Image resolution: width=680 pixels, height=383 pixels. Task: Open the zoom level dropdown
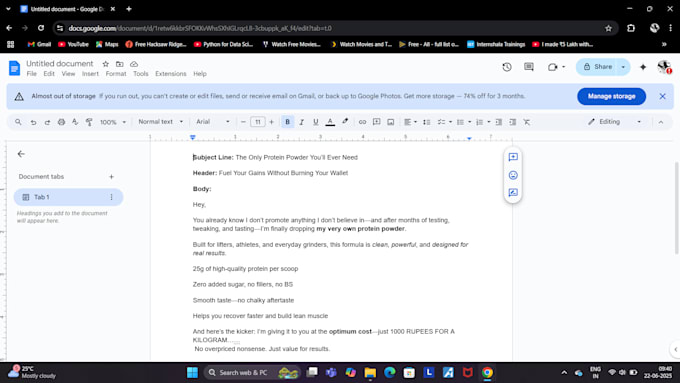pos(113,122)
